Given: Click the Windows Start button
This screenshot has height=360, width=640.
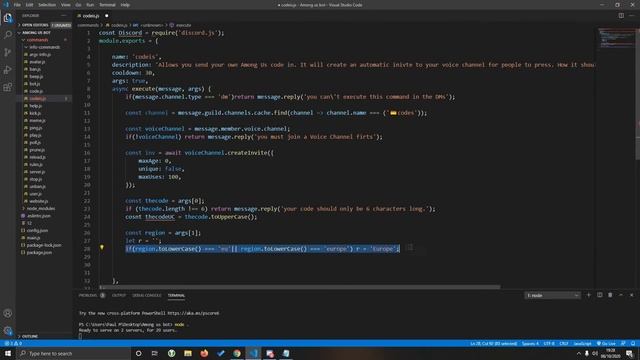Looking at the screenshot, I should (8, 353).
